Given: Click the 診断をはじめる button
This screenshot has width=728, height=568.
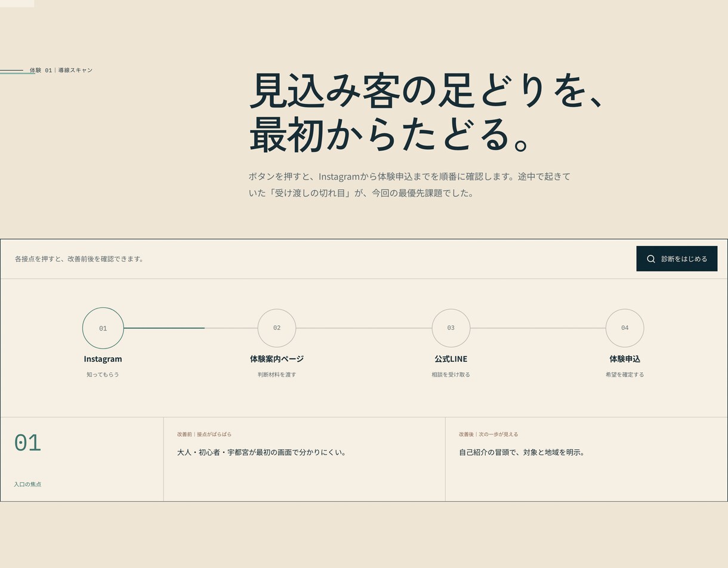Looking at the screenshot, I should click(677, 258).
